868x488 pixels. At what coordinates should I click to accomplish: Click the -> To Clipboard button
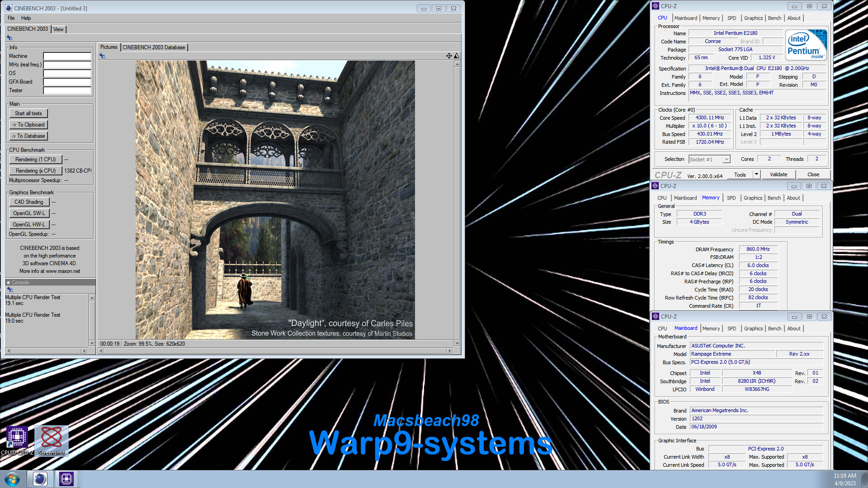(x=28, y=125)
